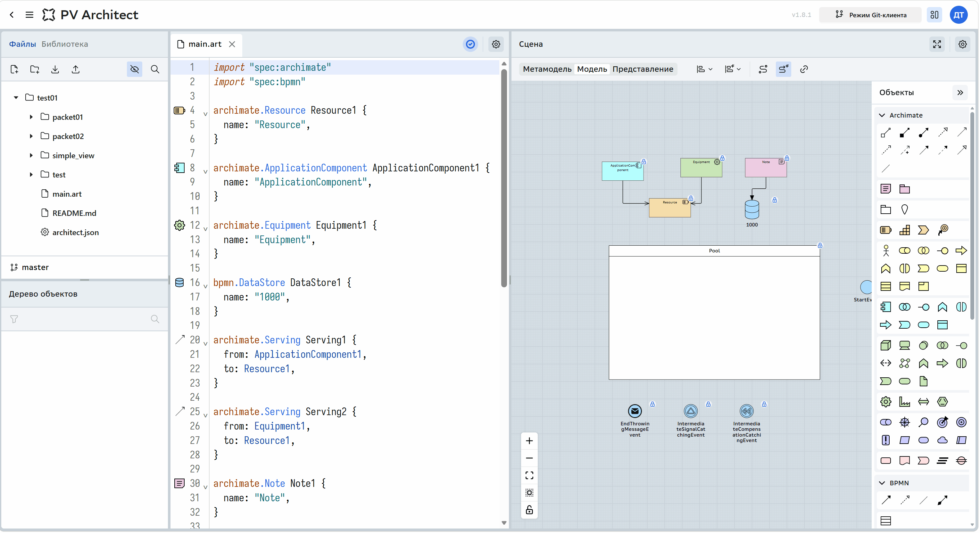
Task: Open the hamburger menu
Action: 29,15
